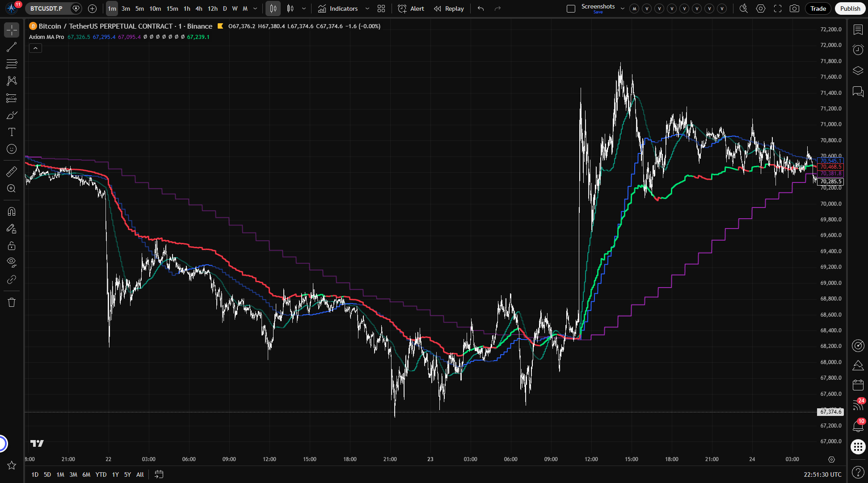Expand the time interval dropdown arrow

point(255,8)
